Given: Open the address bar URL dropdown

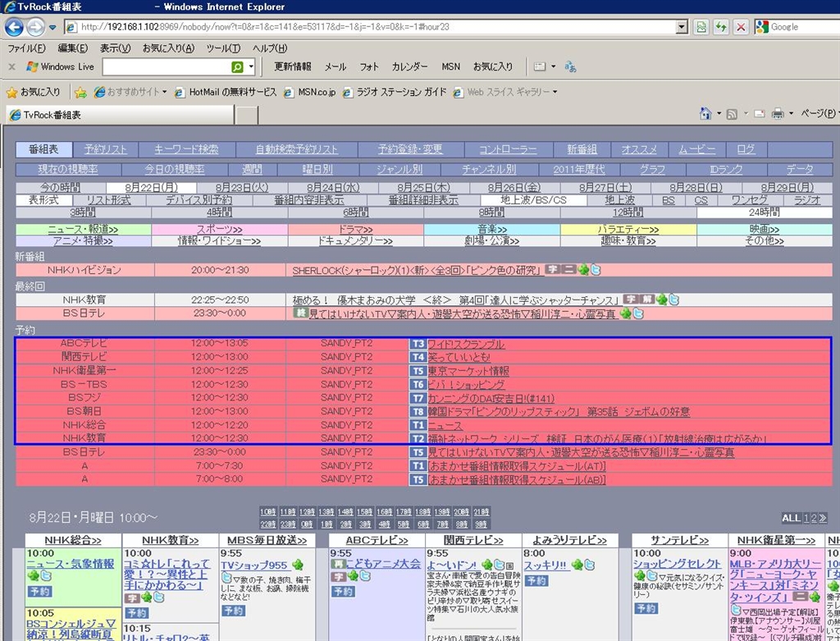Looking at the screenshot, I should coord(681,27).
